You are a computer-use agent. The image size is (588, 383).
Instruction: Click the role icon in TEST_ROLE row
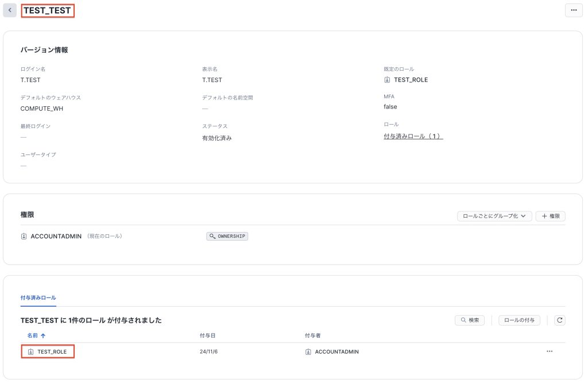pyautogui.click(x=30, y=351)
